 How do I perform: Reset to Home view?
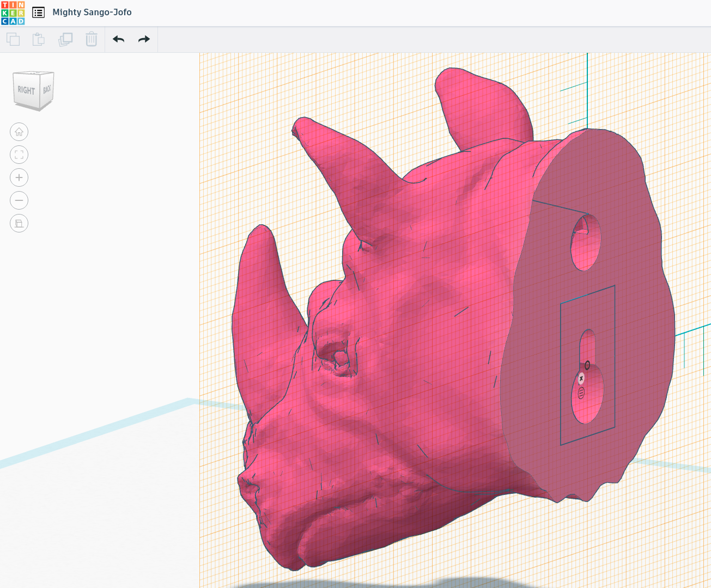click(19, 132)
